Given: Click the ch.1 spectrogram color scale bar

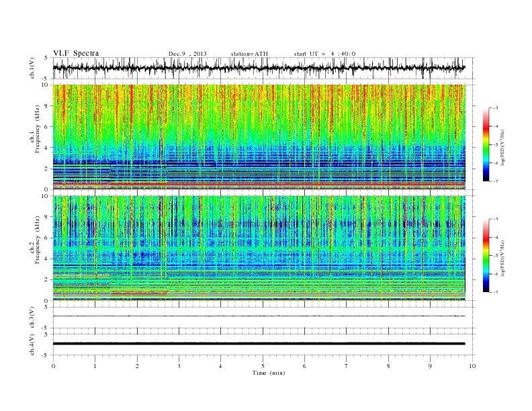Looking at the screenshot, I should click(x=486, y=144).
